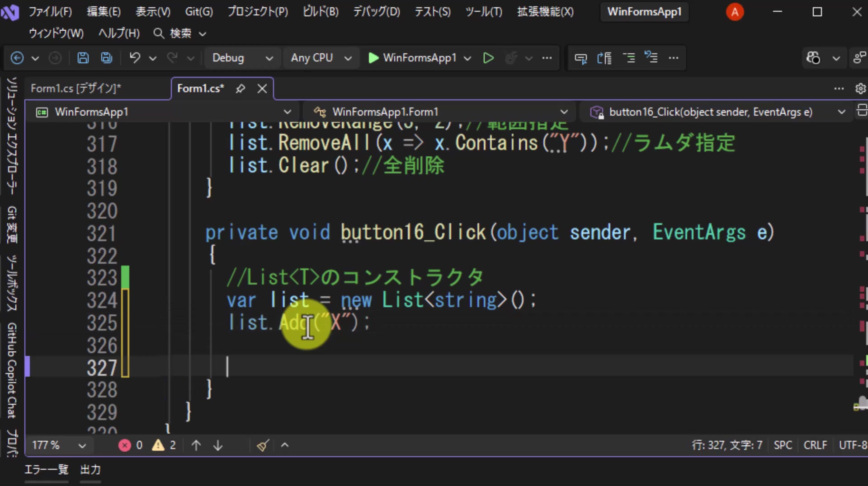Open the Debug configuration dropdown
868x486 pixels.
[x=242, y=58]
